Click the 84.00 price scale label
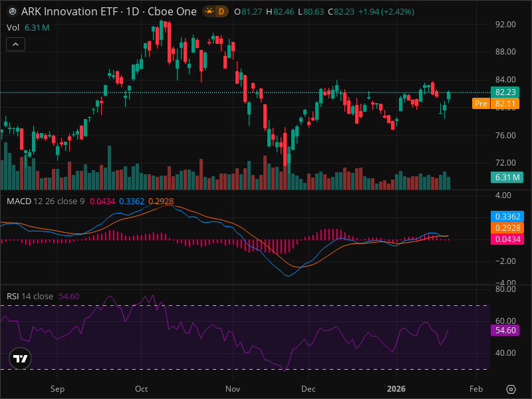 (x=505, y=79)
